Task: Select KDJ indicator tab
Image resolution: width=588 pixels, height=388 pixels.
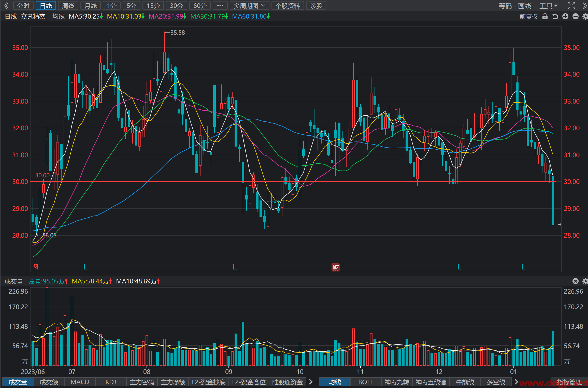Action: 111,382
